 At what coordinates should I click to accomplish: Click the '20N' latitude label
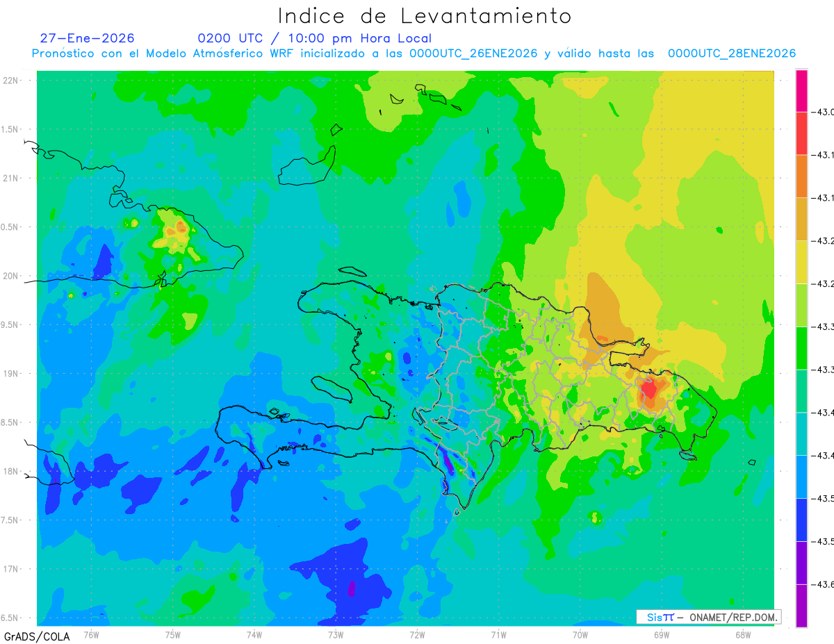tap(12, 276)
